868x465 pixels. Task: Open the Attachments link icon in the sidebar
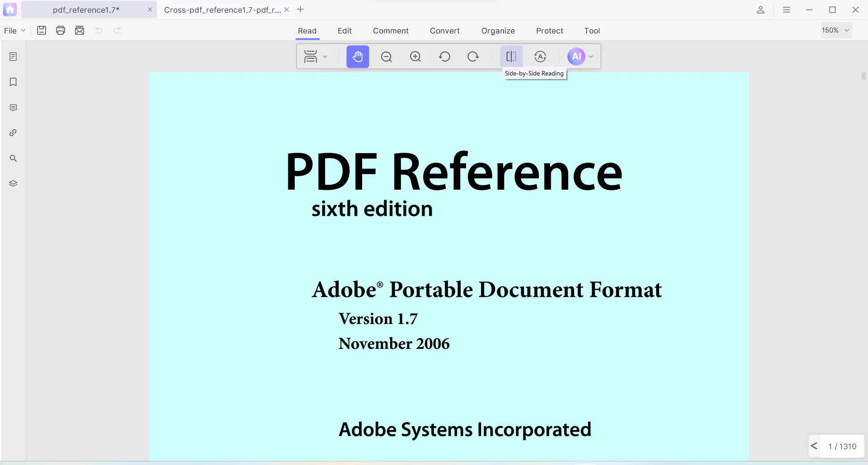13,133
